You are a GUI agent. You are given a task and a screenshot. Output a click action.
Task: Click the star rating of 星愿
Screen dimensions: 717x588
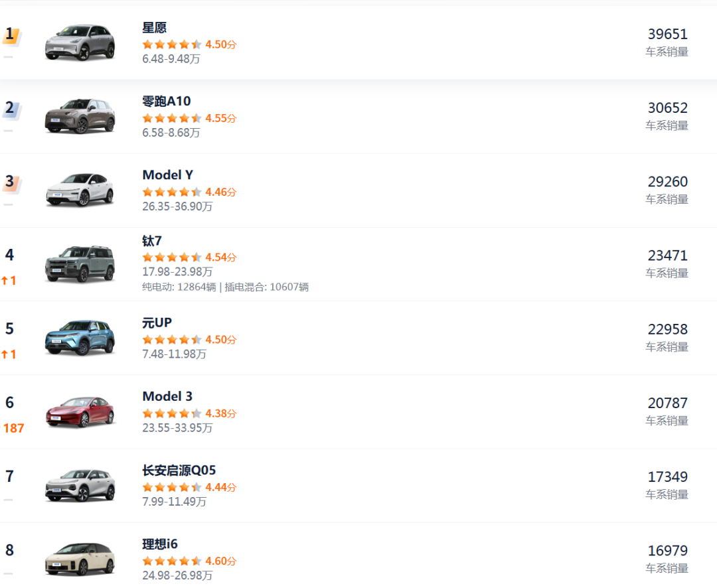[172, 45]
